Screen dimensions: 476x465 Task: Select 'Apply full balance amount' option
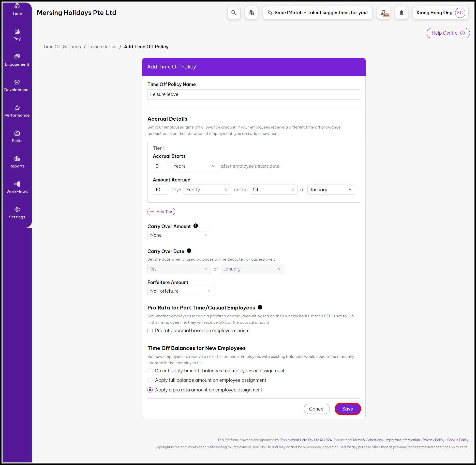pos(150,380)
